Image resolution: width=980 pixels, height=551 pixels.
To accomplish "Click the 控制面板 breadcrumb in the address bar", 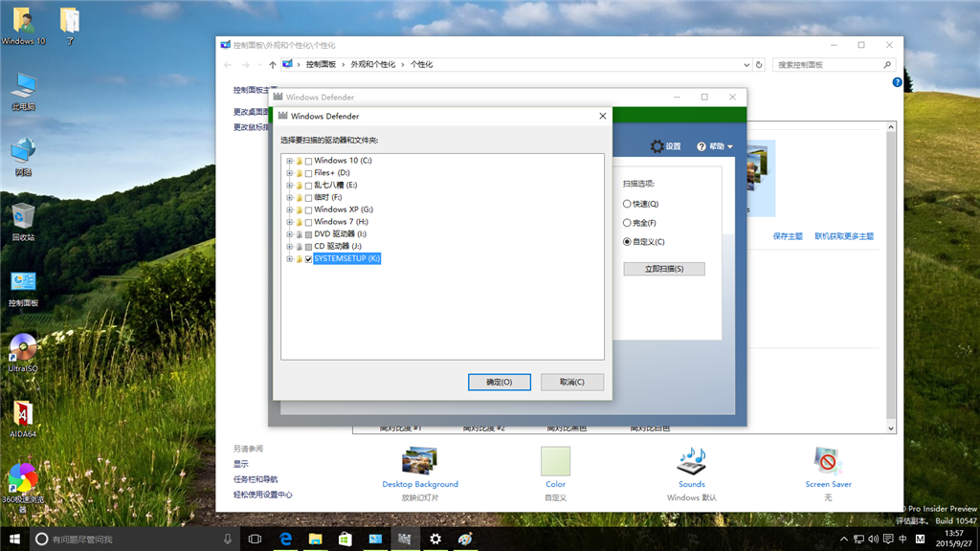I will point(321,64).
